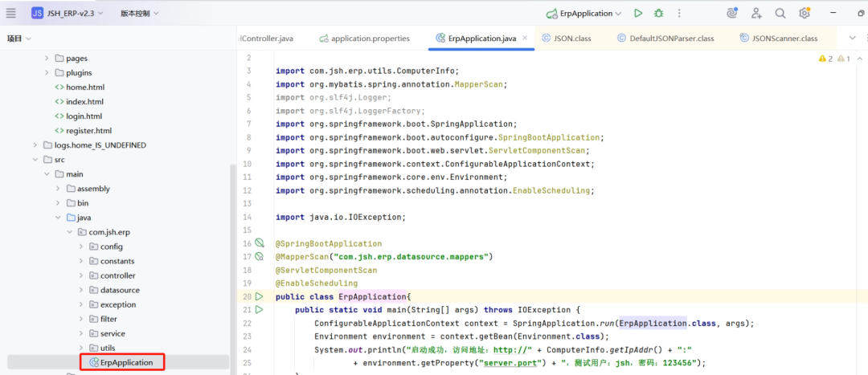The image size is (868, 375).
Task: Select the exception package
Action: point(118,304)
